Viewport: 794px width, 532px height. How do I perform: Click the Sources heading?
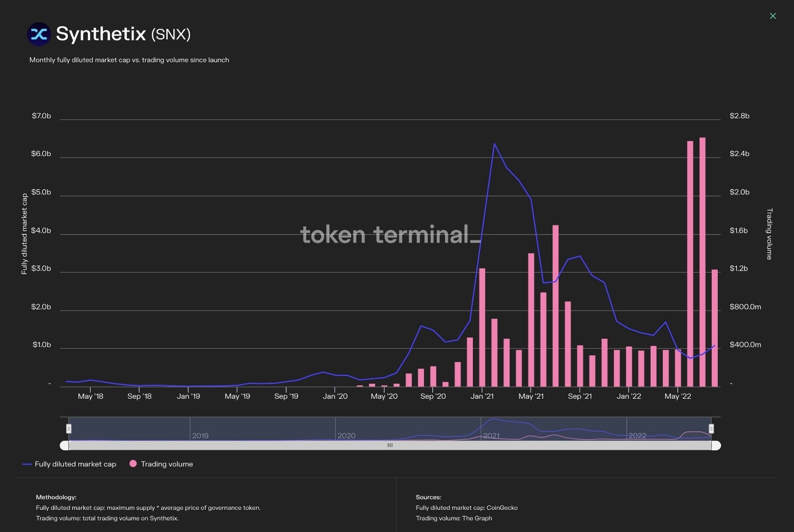[428, 498]
